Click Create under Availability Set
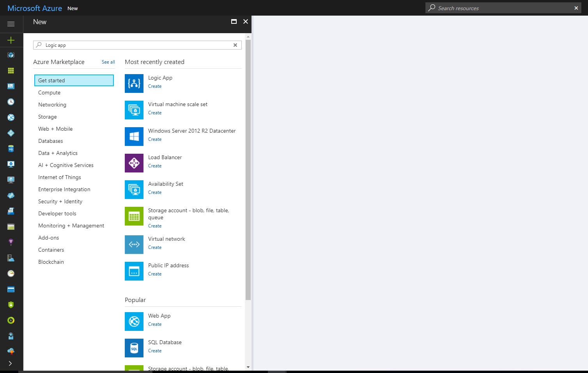 155,192
